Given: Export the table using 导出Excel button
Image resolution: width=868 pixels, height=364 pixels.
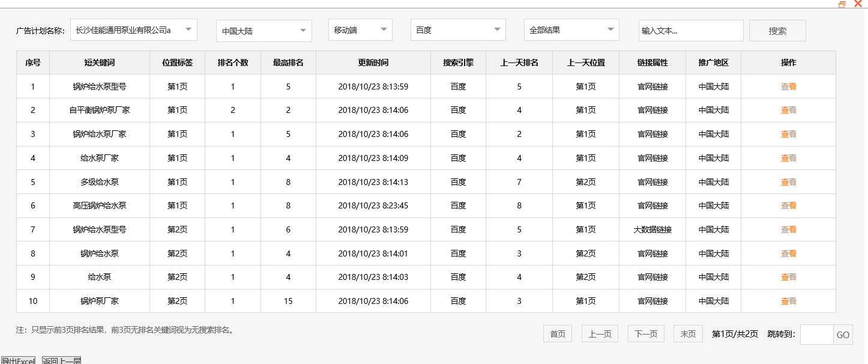Looking at the screenshot, I should [18, 360].
